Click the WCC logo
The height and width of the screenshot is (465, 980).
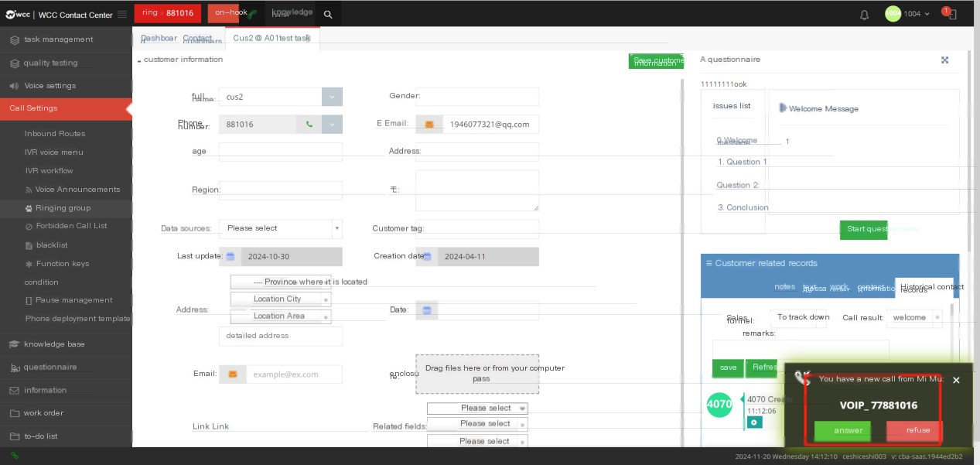tap(19, 14)
